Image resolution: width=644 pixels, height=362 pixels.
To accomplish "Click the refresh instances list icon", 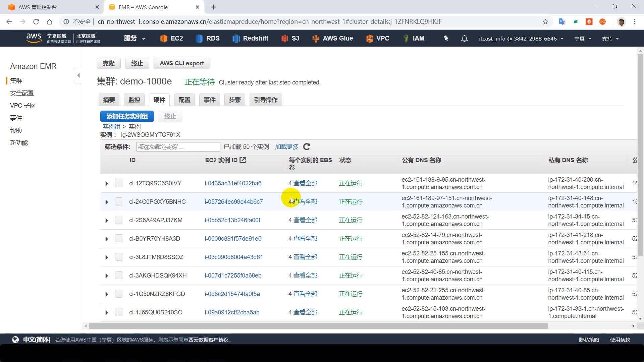I will pyautogui.click(x=307, y=147).
